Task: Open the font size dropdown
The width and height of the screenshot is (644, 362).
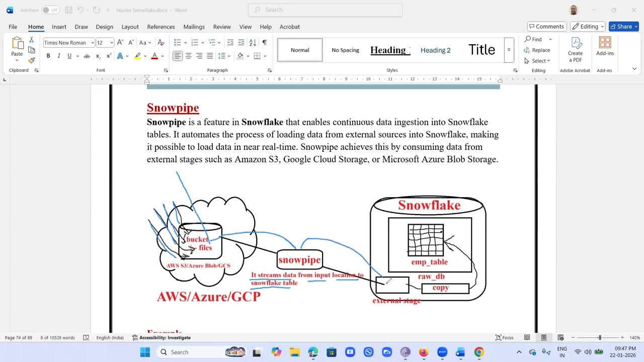Action: point(112,43)
